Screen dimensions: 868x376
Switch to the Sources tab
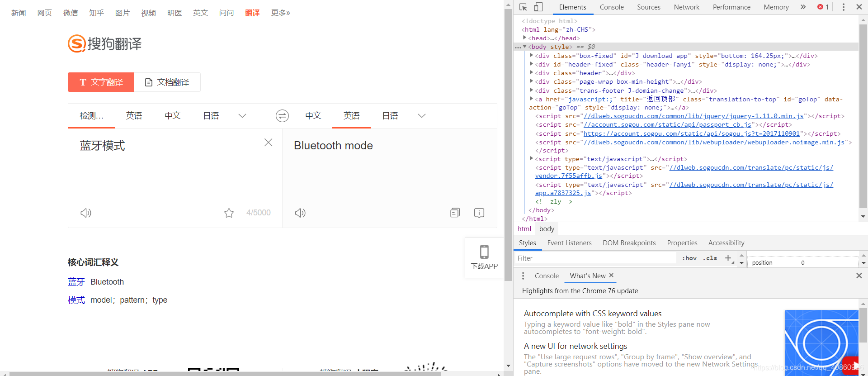[649, 7]
